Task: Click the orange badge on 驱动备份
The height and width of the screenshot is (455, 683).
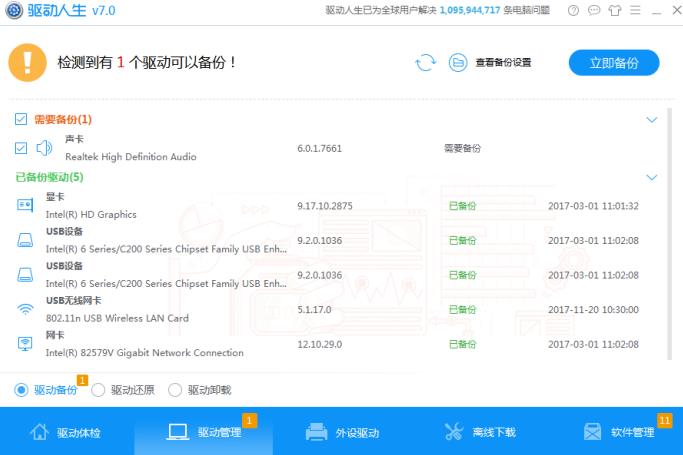Action: coord(82,380)
